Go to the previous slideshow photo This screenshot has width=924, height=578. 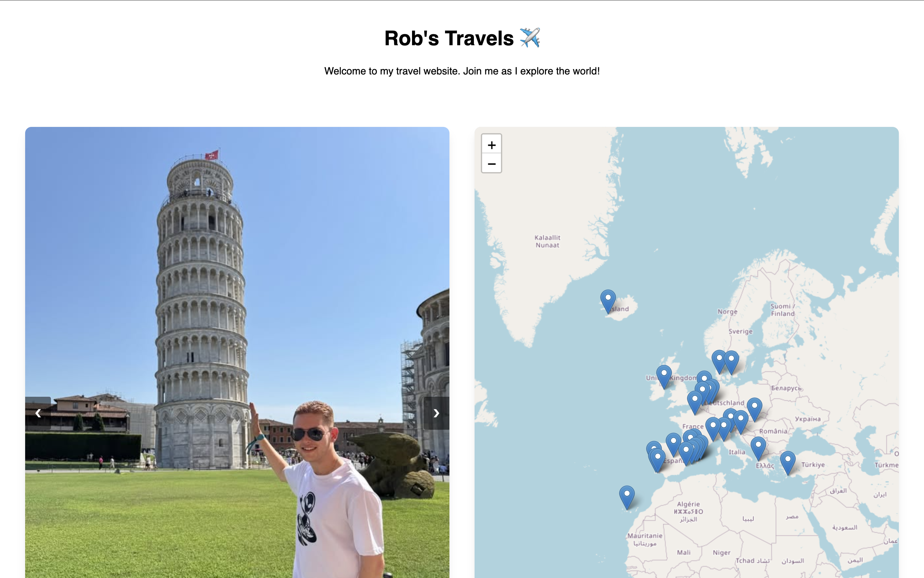(38, 413)
